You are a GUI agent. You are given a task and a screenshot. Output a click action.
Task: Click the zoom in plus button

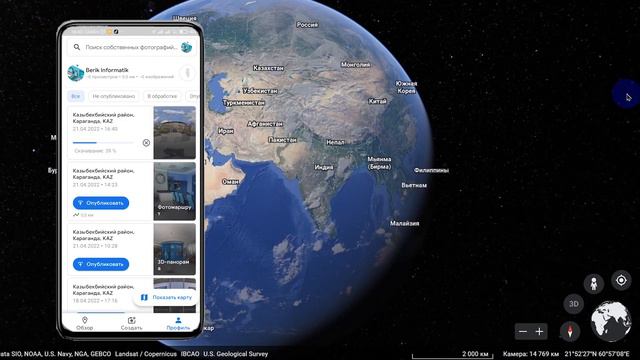tap(539, 331)
